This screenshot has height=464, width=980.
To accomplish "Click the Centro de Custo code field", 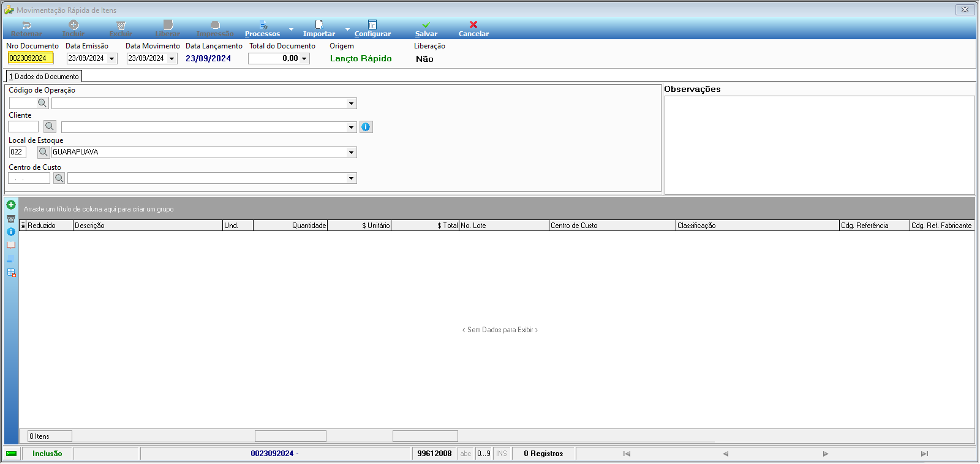I will pos(29,178).
